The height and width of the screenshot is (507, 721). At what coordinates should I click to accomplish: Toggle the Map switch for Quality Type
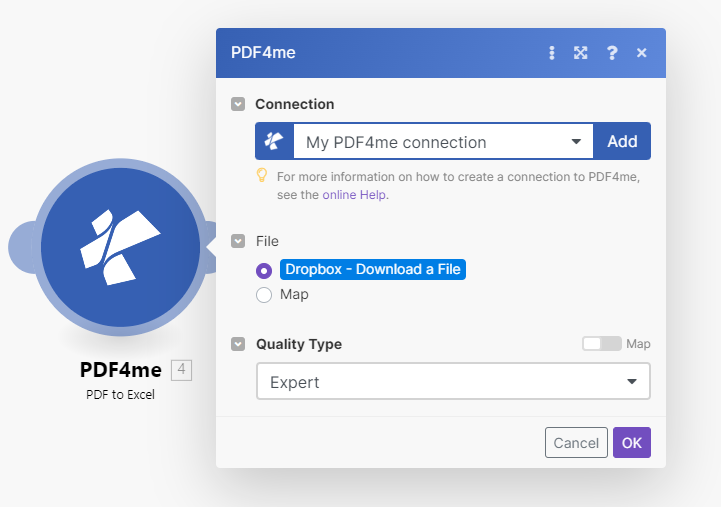coord(601,344)
